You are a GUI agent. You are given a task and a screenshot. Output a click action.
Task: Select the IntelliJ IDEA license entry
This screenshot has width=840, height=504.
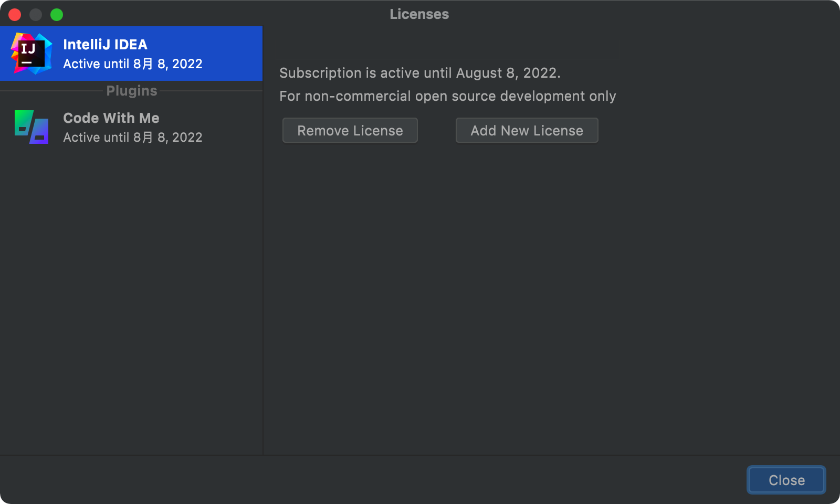click(x=131, y=54)
